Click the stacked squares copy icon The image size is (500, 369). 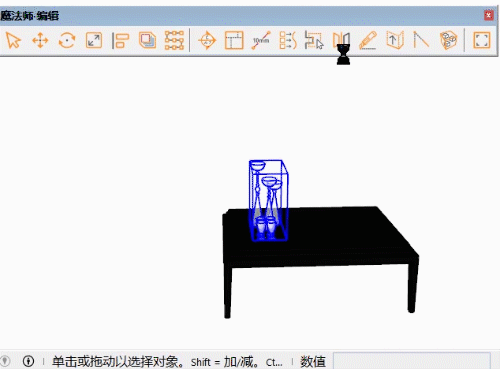(147, 41)
